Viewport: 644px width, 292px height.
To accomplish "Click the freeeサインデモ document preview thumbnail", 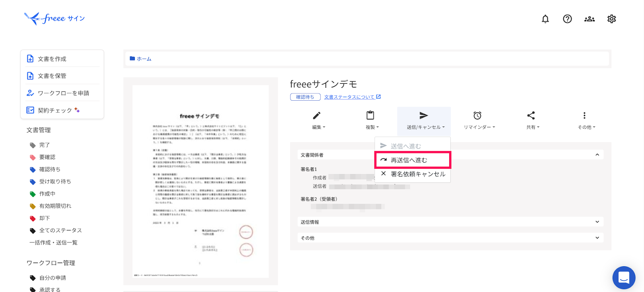I will [200, 181].
